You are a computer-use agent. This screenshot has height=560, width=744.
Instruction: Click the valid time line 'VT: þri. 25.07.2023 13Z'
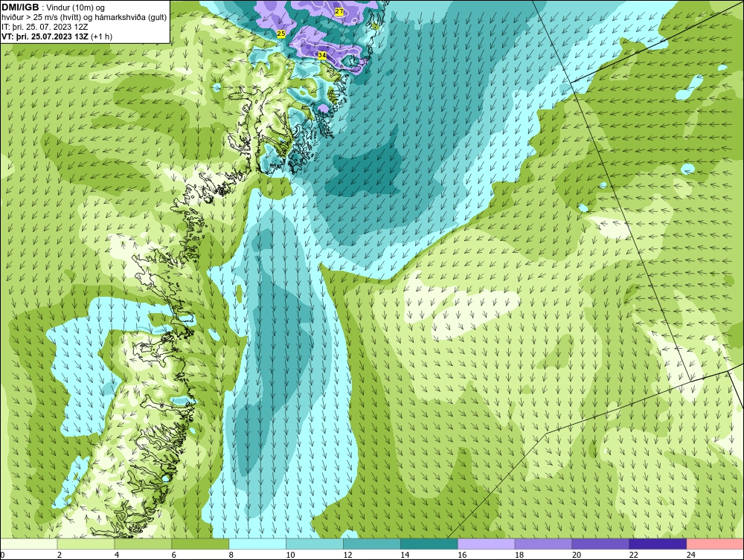[46, 36]
